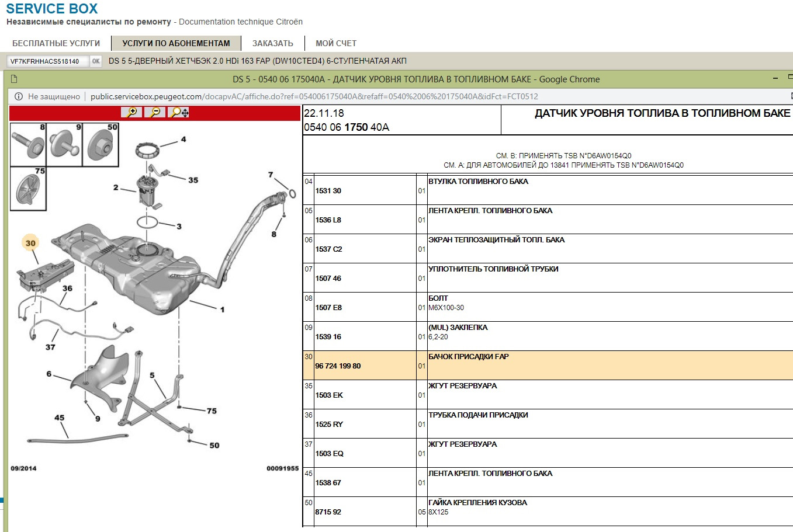Select highlighted callout 30 on the diagram

point(30,243)
